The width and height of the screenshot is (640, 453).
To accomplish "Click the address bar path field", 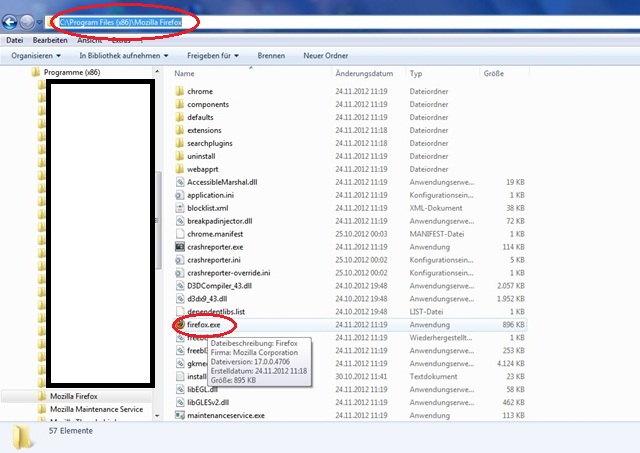I will (343, 22).
